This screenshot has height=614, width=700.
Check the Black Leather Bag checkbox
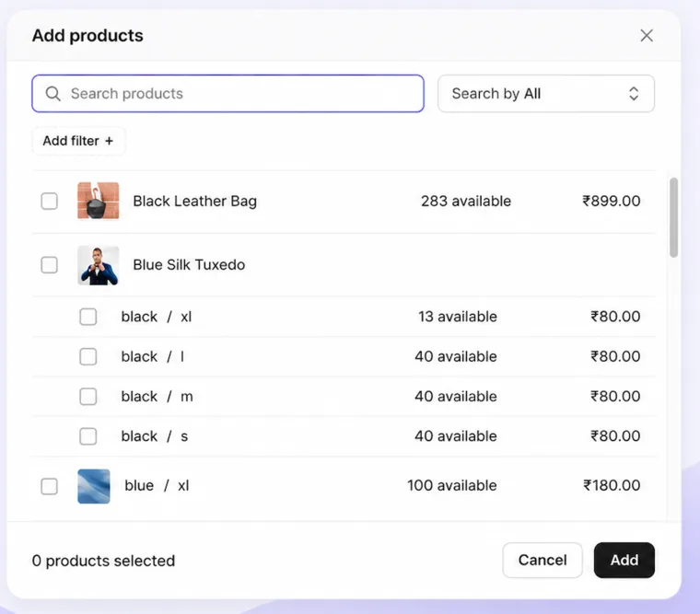point(49,202)
